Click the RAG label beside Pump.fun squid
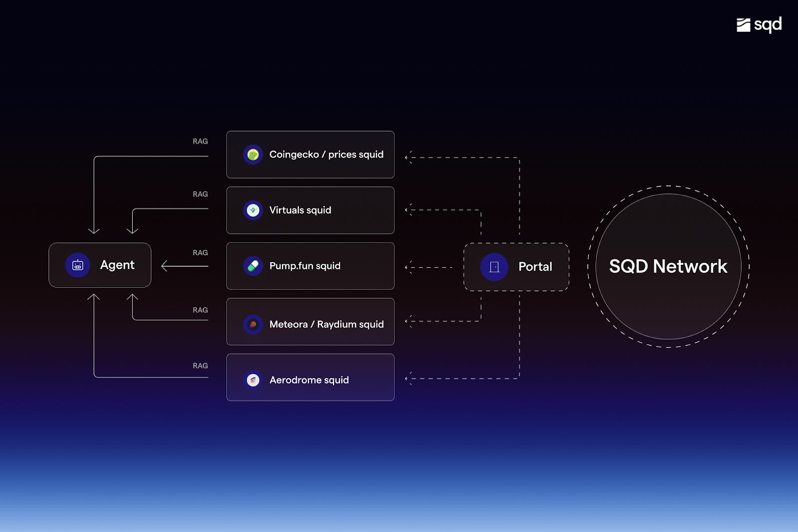The image size is (798, 532). (200, 253)
